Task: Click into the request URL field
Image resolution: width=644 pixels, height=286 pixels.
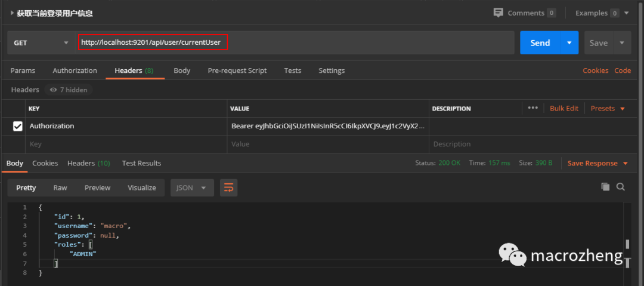Action: pyautogui.click(x=296, y=43)
